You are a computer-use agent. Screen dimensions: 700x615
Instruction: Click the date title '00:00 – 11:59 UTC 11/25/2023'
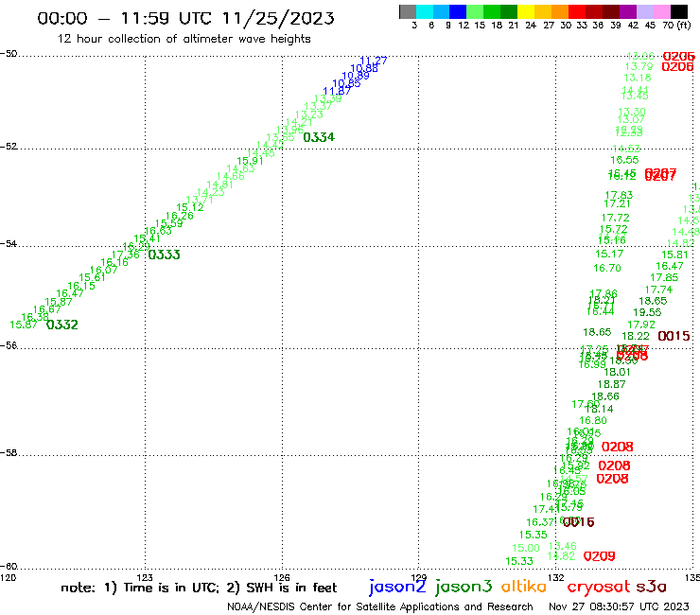tap(185, 19)
